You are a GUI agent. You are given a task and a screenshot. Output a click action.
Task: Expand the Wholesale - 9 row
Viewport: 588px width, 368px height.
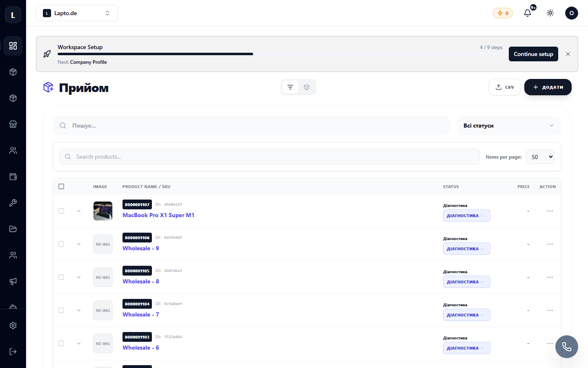click(79, 244)
